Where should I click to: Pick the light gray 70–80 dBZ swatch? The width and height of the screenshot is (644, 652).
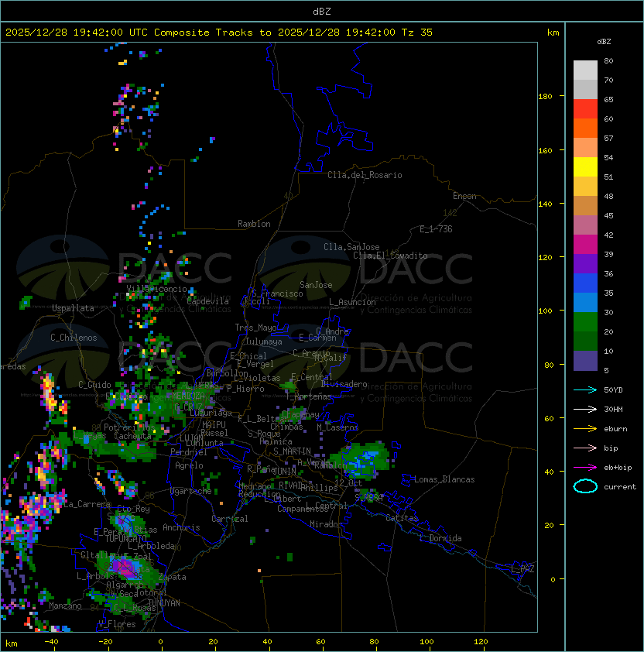pyautogui.click(x=585, y=70)
